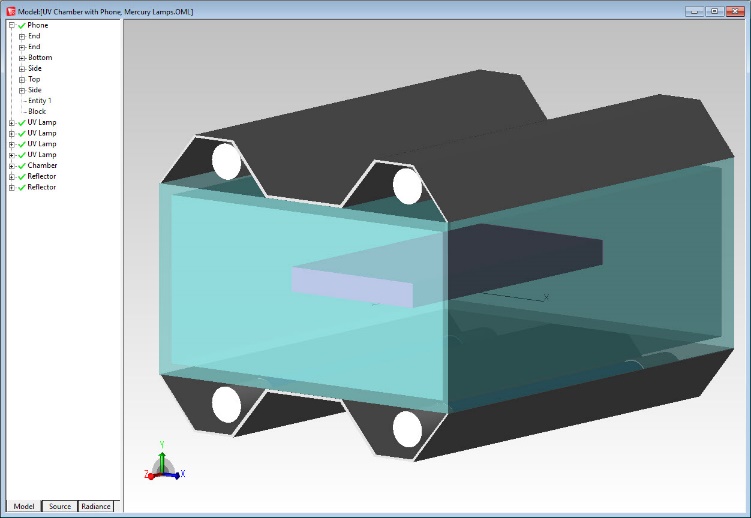Click the green checkmark beside Phone
This screenshot has height=518, width=751.
pyautogui.click(x=21, y=25)
